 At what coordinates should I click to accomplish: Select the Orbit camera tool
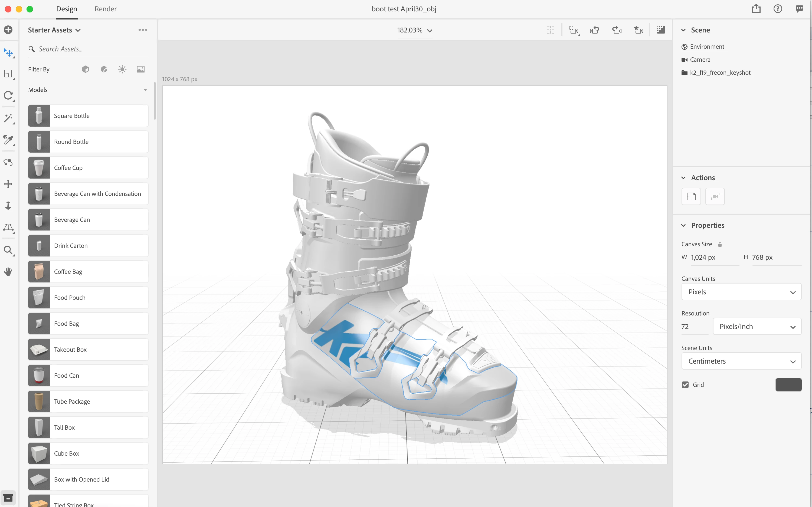pyautogui.click(x=8, y=163)
